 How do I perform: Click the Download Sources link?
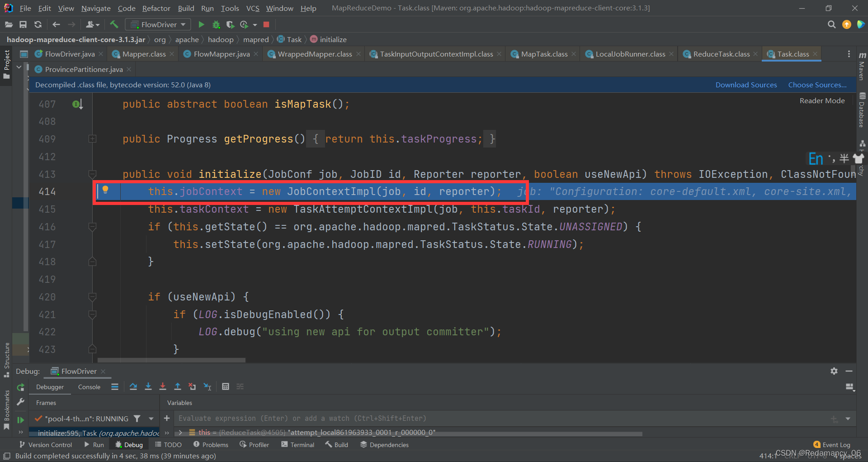pyautogui.click(x=746, y=85)
